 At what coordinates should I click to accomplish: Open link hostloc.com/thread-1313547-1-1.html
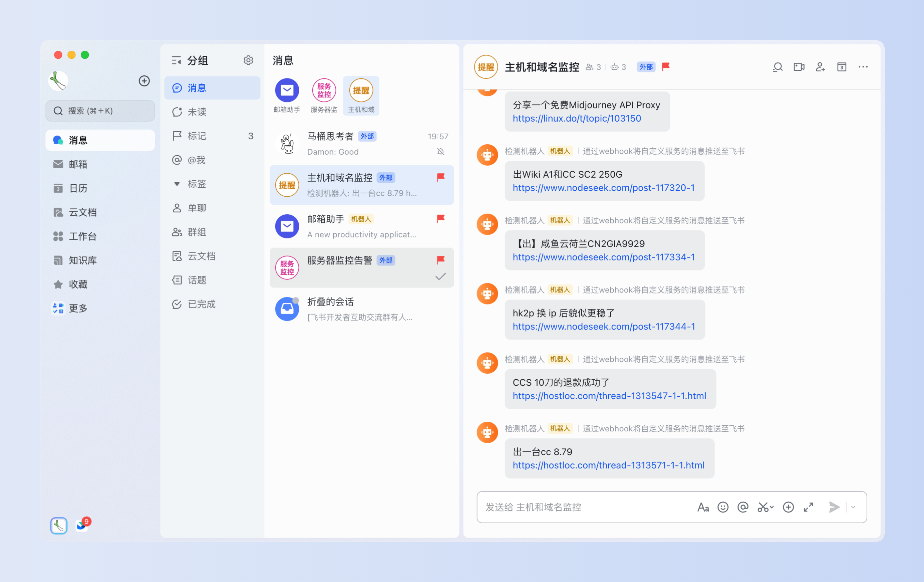pyautogui.click(x=609, y=396)
